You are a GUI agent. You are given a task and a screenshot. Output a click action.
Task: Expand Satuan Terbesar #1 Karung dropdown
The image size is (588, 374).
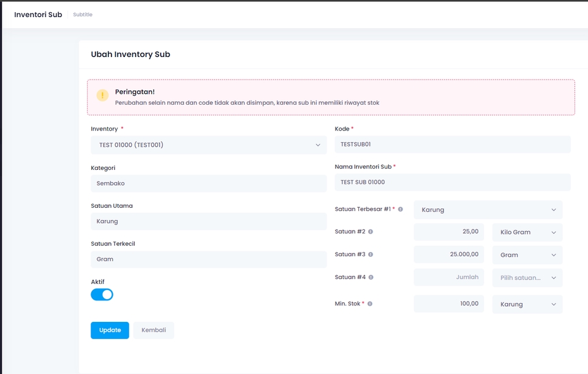pyautogui.click(x=488, y=210)
